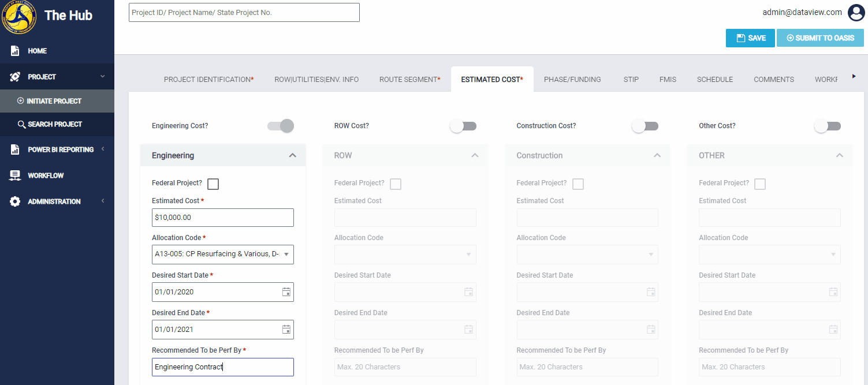Switch to Comments tab
Screen dimensions: 868x385
(774, 80)
